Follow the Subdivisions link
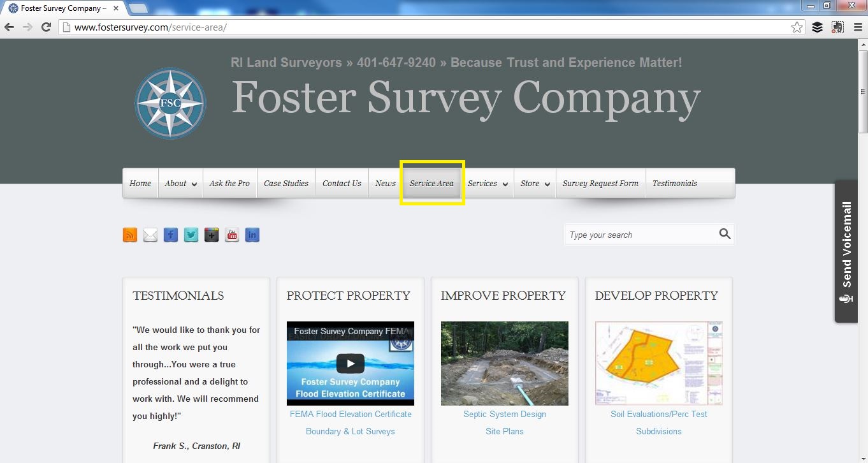Screen dimensions: 868x463 pyautogui.click(x=659, y=431)
